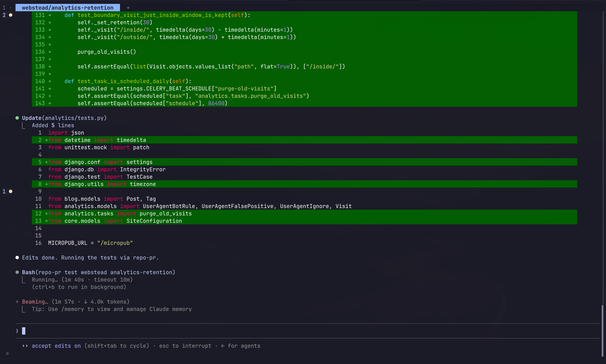Image resolution: width=606 pixels, height=364 pixels.
Task: Click the Beaming… status text
Action: 35,302
